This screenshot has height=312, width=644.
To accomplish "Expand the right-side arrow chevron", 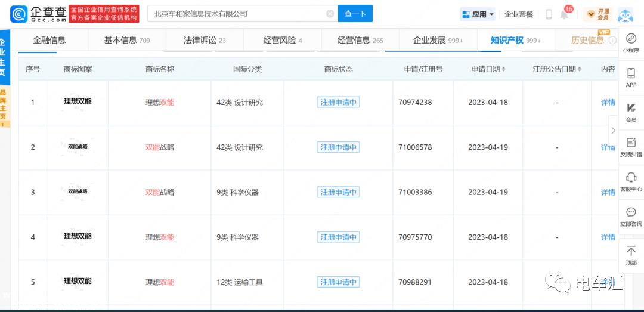I will tap(613, 131).
